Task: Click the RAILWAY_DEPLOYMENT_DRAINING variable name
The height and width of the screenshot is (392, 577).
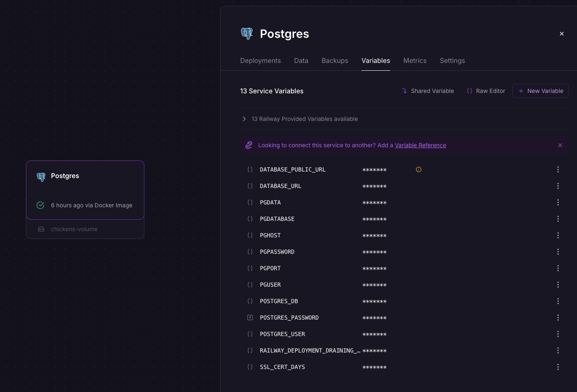Action: (310, 350)
